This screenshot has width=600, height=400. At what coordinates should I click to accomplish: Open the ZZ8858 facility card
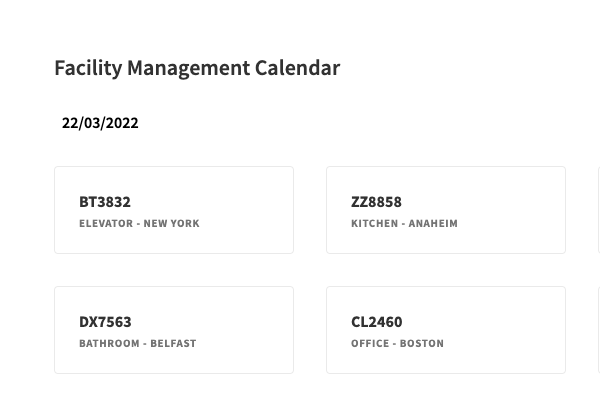[445, 210]
